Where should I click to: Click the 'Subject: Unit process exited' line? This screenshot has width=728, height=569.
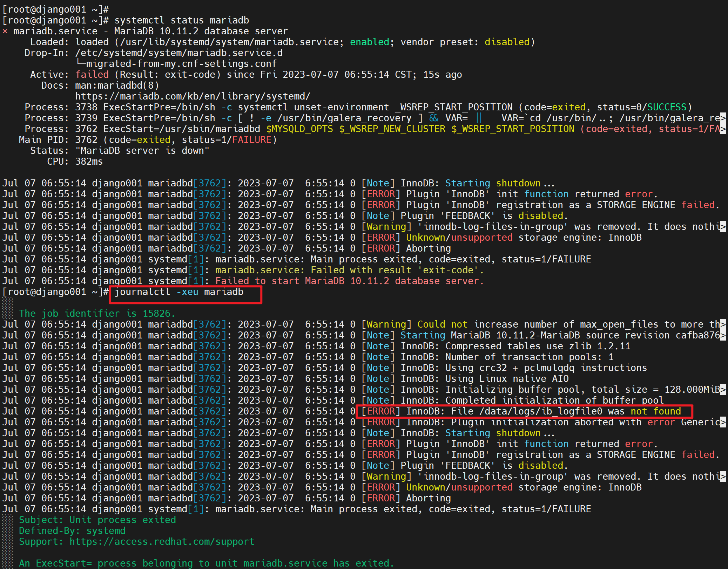pos(97,520)
